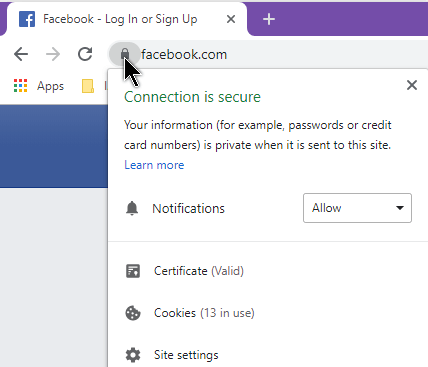This screenshot has height=367, width=428.
Task: Click the forward navigation arrow
Action: click(53, 54)
